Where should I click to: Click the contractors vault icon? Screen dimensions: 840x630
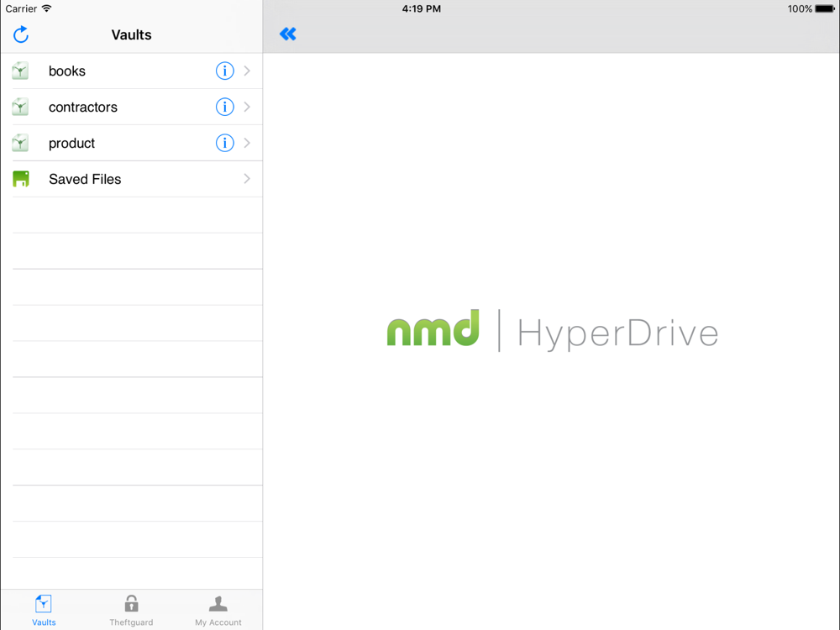coord(21,107)
